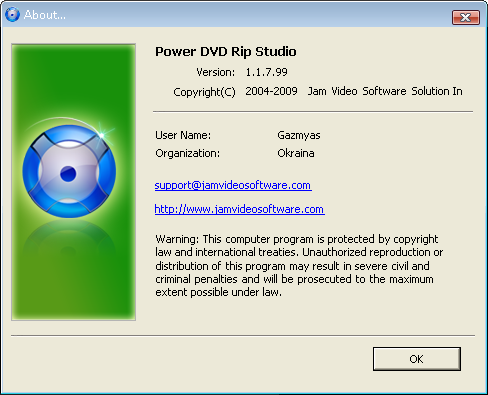Click the Power DVD Rip Studio heading

coord(226,52)
